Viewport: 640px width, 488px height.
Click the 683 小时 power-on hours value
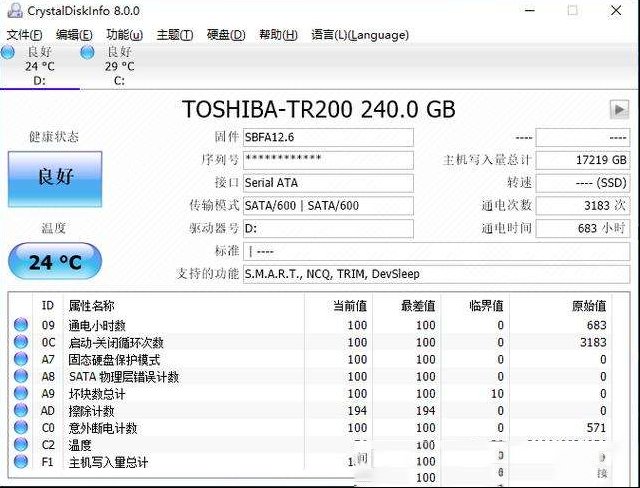[x=582, y=228]
